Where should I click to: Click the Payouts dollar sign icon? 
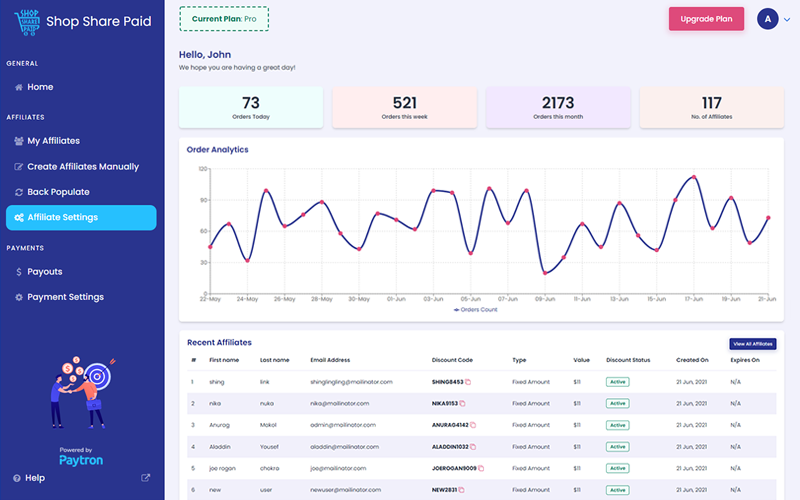tap(19, 272)
